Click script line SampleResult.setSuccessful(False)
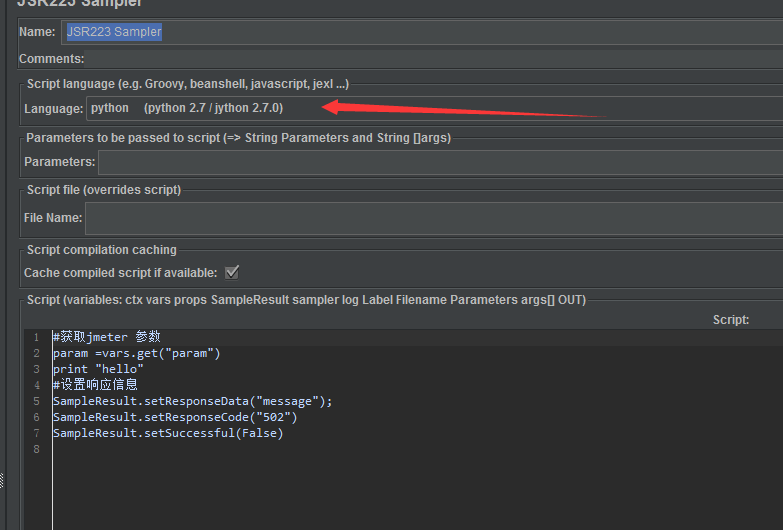The height and width of the screenshot is (530, 783). coord(168,433)
